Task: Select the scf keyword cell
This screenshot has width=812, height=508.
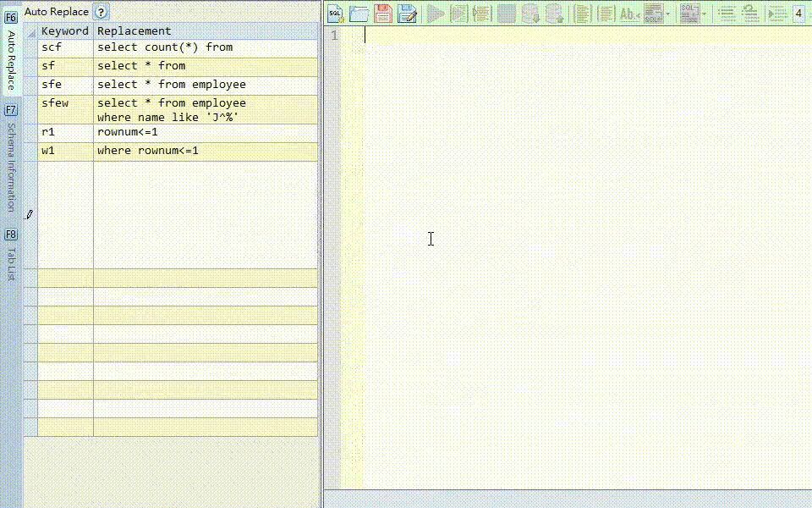Action: point(65,48)
